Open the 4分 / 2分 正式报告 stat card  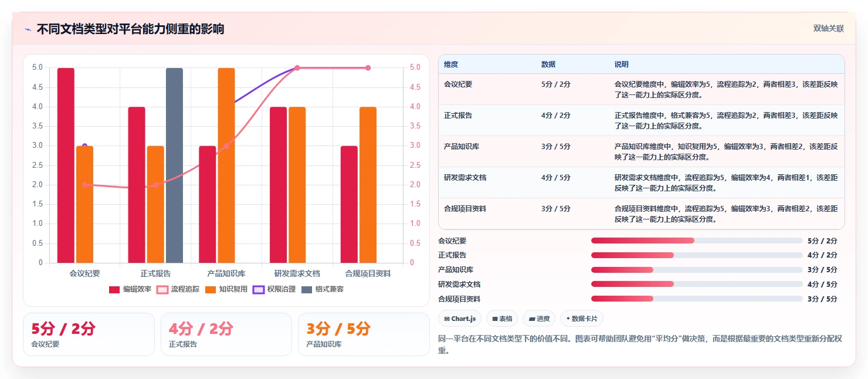tap(226, 334)
